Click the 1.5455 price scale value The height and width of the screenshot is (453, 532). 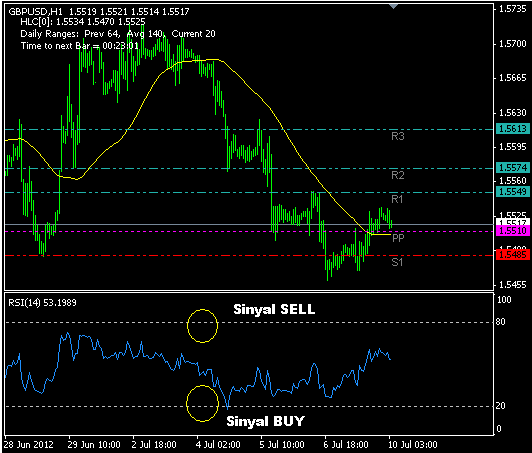pos(513,285)
